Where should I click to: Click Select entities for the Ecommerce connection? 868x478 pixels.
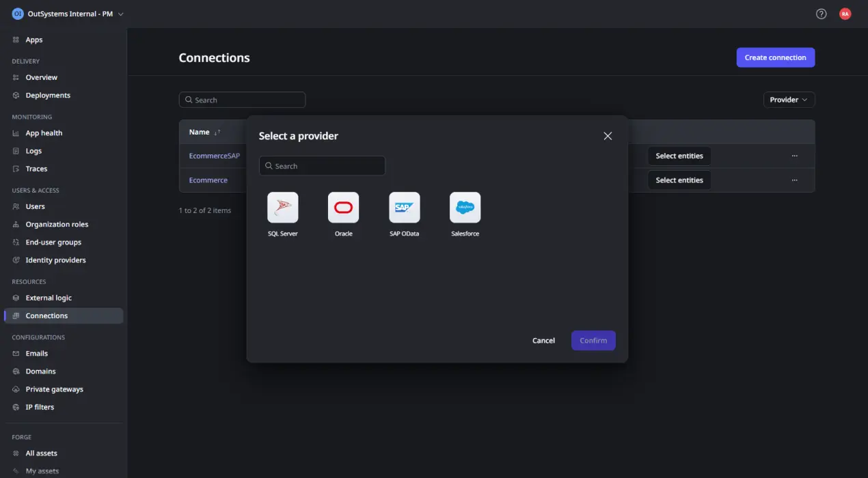[679, 180]
